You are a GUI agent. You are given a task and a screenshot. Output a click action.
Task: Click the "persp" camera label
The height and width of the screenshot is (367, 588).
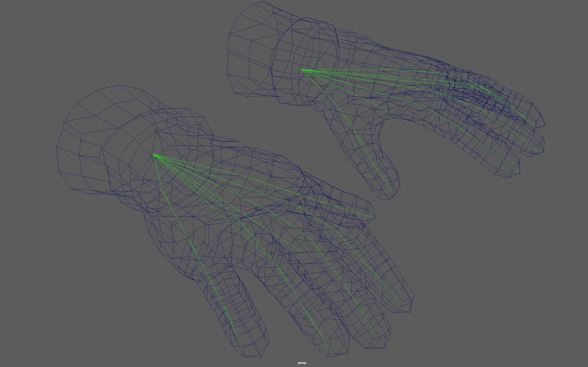pos(302,363)
